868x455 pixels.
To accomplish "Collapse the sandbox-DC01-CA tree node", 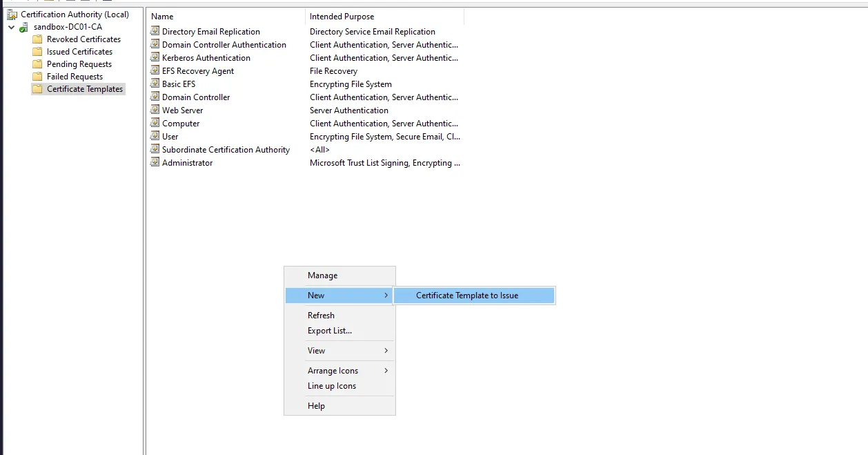I will coord(11,27).
